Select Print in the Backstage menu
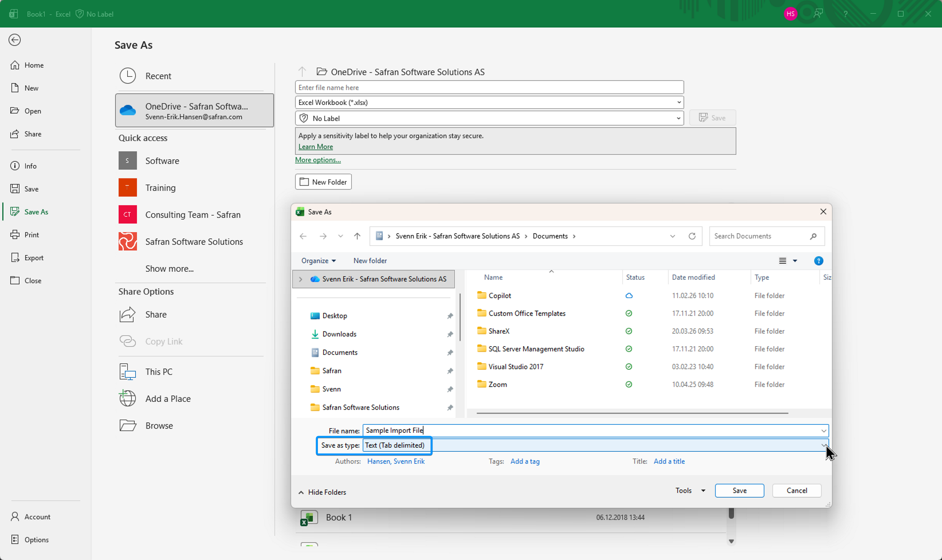 click(x=32, y=235)
